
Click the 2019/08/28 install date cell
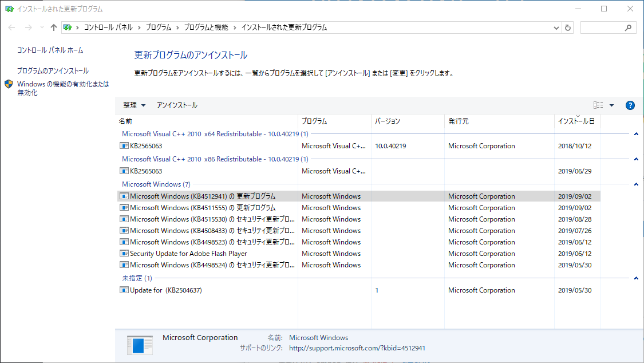(x=575, y=219)
